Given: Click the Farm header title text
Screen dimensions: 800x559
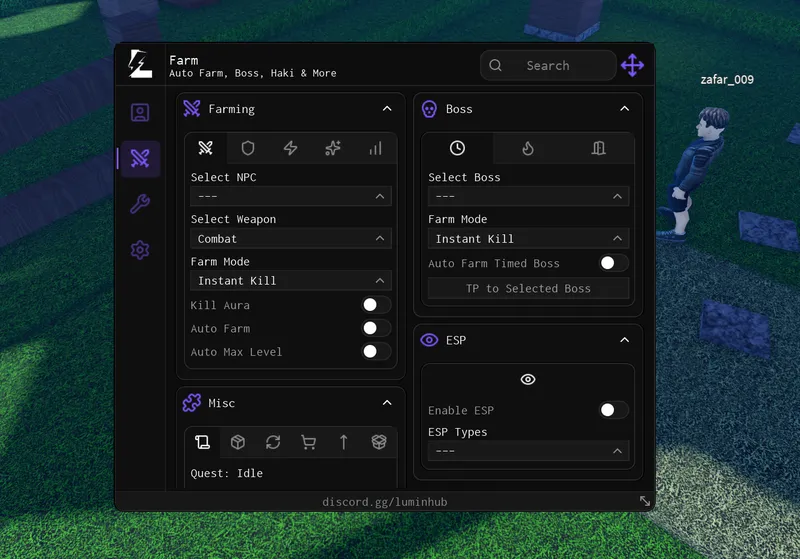Looking at the screenshot, I should coord(184,60).
